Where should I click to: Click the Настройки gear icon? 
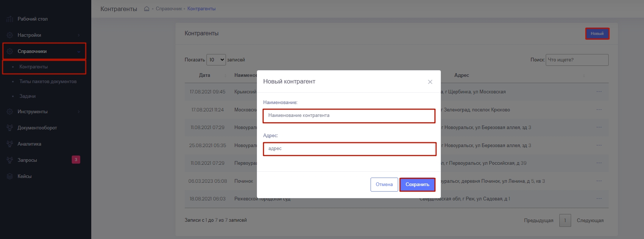pos(10,35)
